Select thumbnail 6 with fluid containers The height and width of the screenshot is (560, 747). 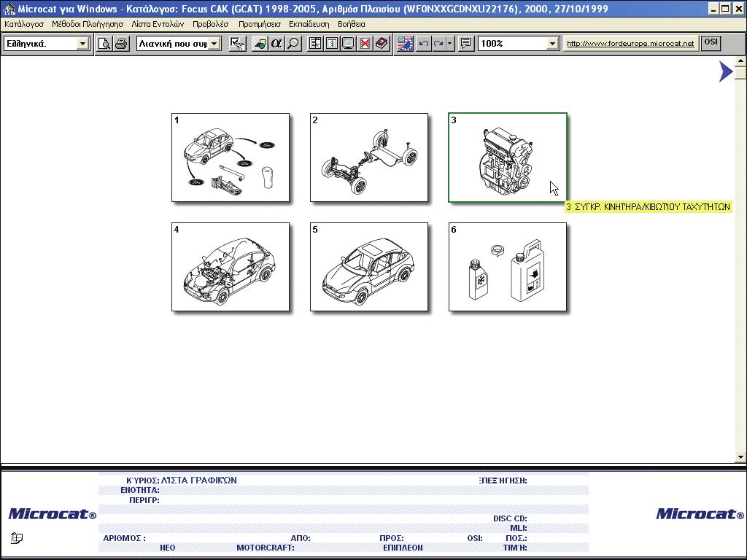tap(508, 267)
